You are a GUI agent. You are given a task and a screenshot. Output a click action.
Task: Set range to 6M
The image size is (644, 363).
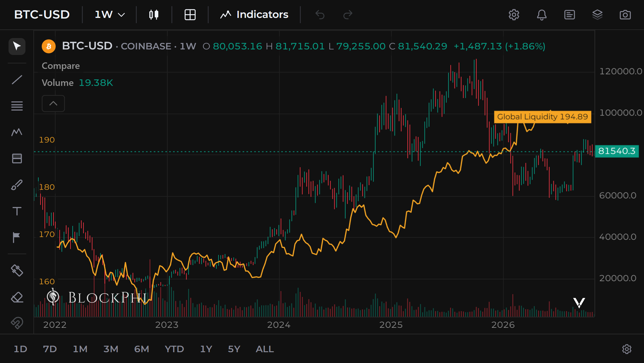pos(142,349)
